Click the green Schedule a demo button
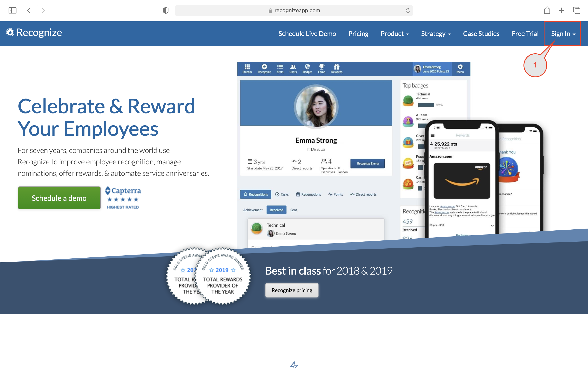This screenshot has height=368, width=588. pos(59,198)
